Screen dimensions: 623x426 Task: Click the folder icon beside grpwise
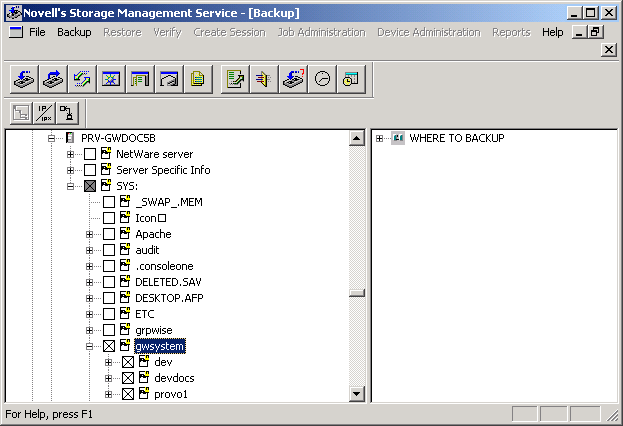pyautogui.click(x=125, y=329)
